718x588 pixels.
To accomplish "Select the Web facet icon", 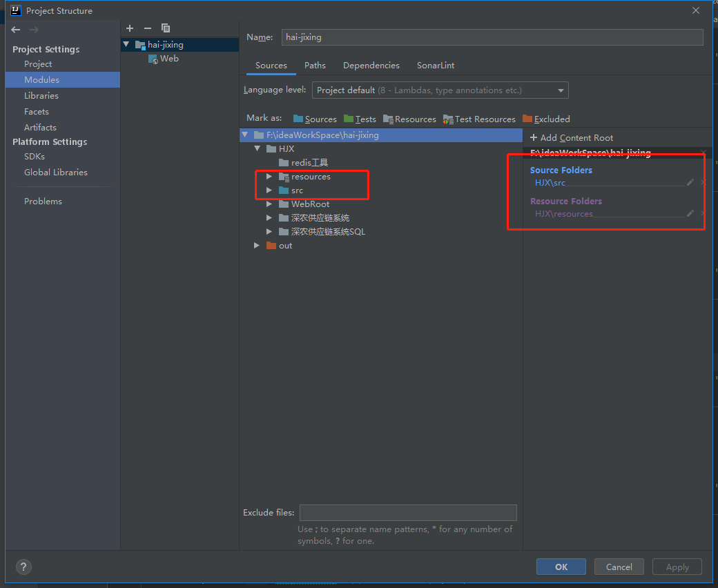I will pos(153,59).
